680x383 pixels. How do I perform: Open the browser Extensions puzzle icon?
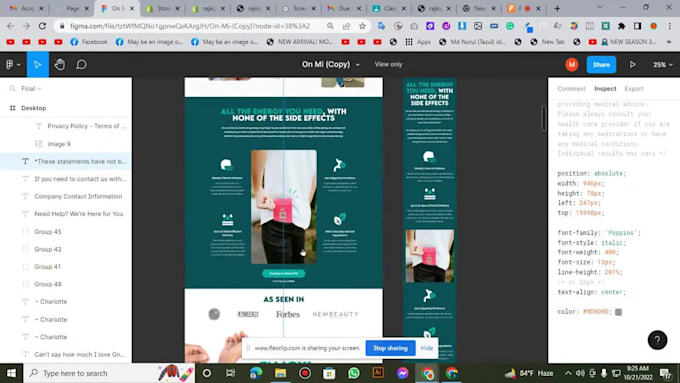pos(621,26)
